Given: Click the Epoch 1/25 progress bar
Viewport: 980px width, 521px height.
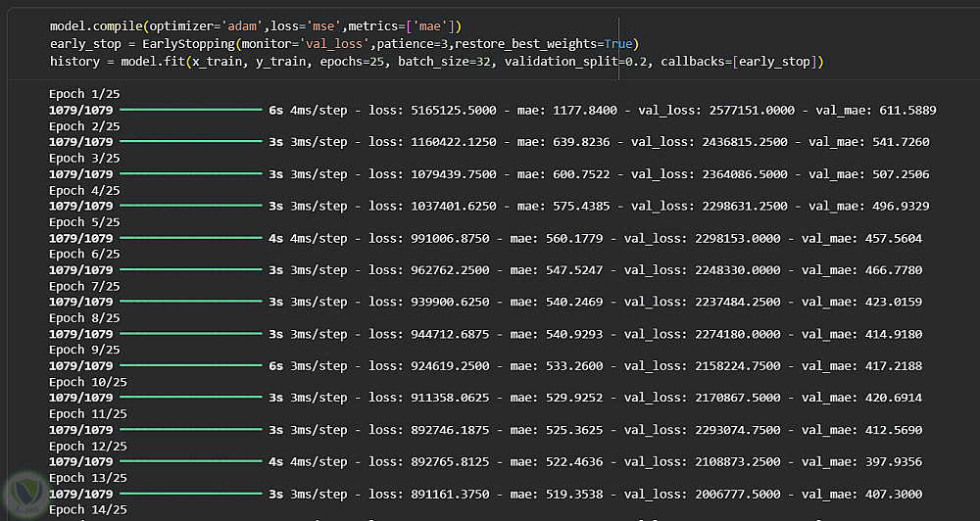Looking at the screenshot, I should [x=191, y=110].
